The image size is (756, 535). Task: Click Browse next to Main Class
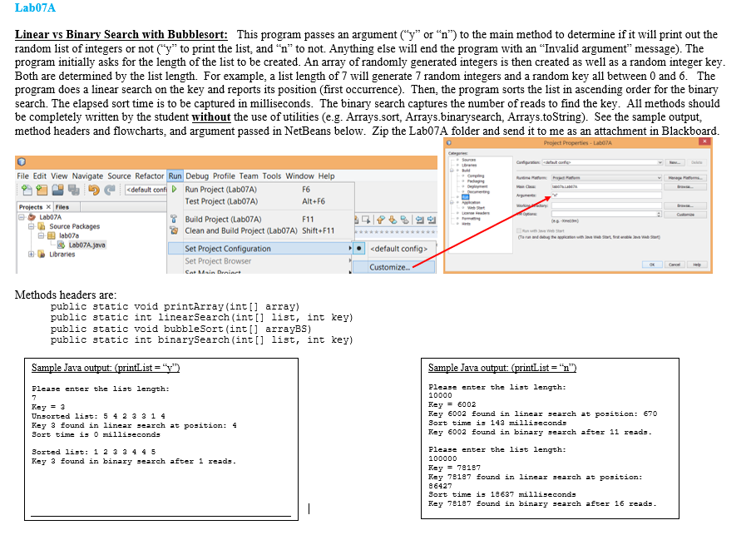(x=685, y=186)
